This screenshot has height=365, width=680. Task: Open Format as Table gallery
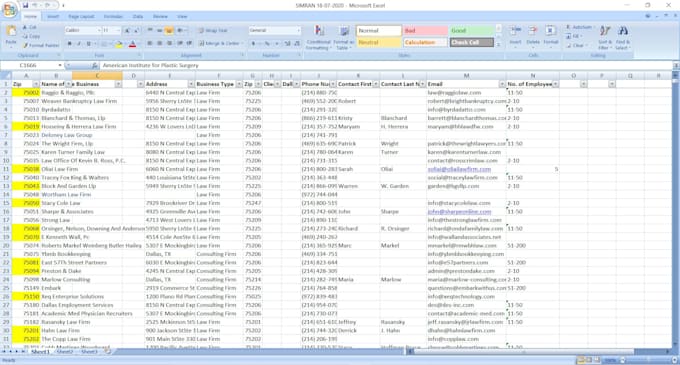pyautogui.click(x=344, y=37)
